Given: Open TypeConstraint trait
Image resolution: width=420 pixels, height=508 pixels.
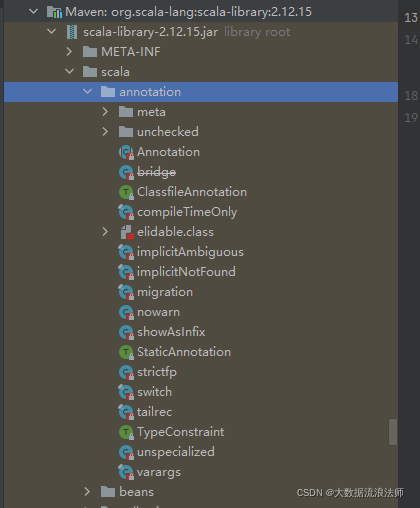Looking at the screenshot, I should point(181,432).
